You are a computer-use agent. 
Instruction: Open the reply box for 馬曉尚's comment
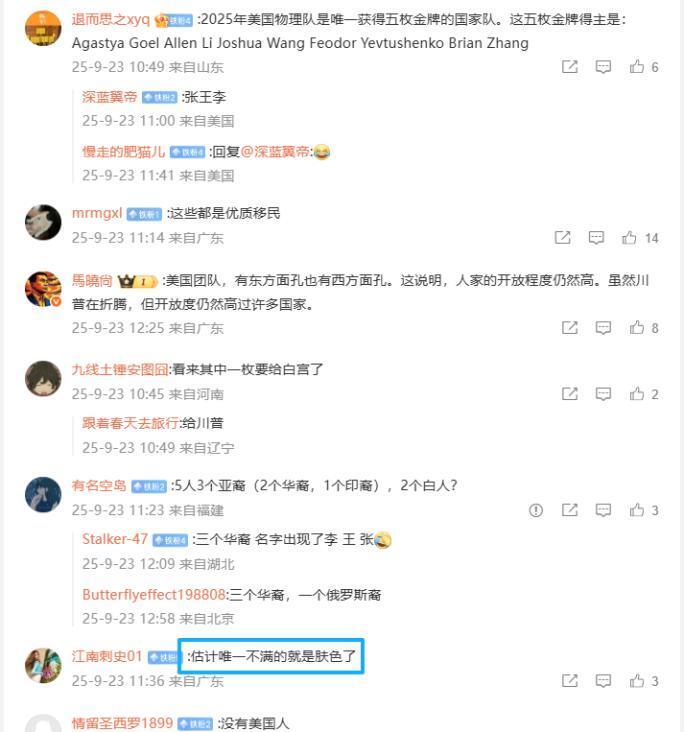coord(603,328)
